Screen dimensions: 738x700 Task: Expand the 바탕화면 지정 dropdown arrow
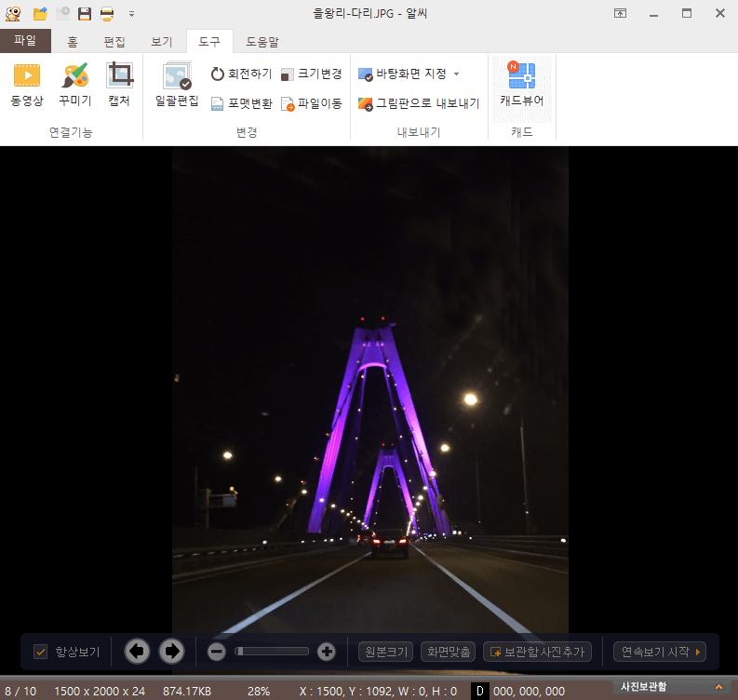coord(457,74)
